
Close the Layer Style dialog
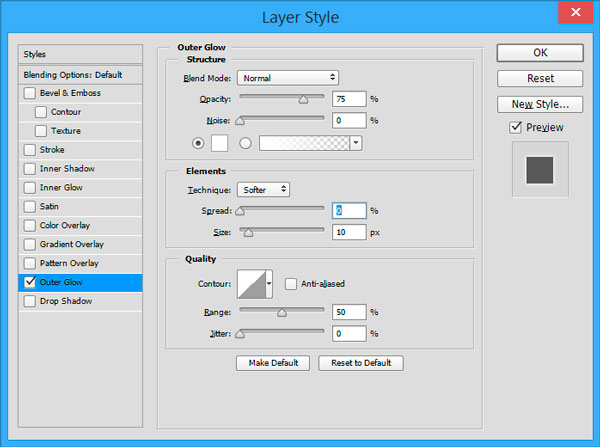click(576, 12)
